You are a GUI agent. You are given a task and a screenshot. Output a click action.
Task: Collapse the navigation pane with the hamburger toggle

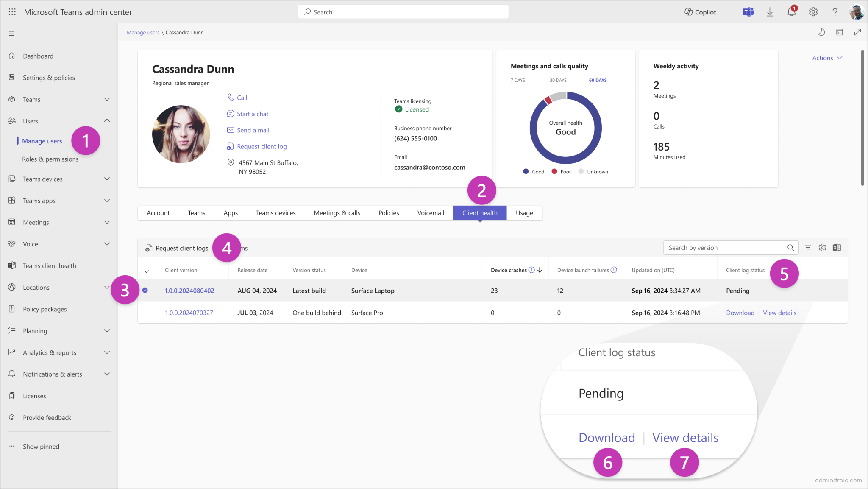pyautogui.click(x=12, y=32)
